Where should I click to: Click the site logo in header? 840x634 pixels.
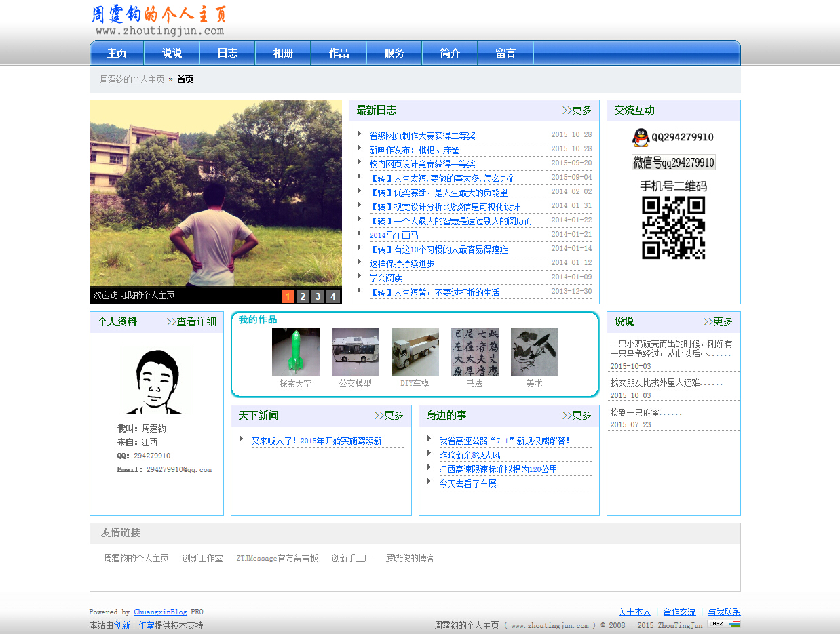(x=159, y=20)
